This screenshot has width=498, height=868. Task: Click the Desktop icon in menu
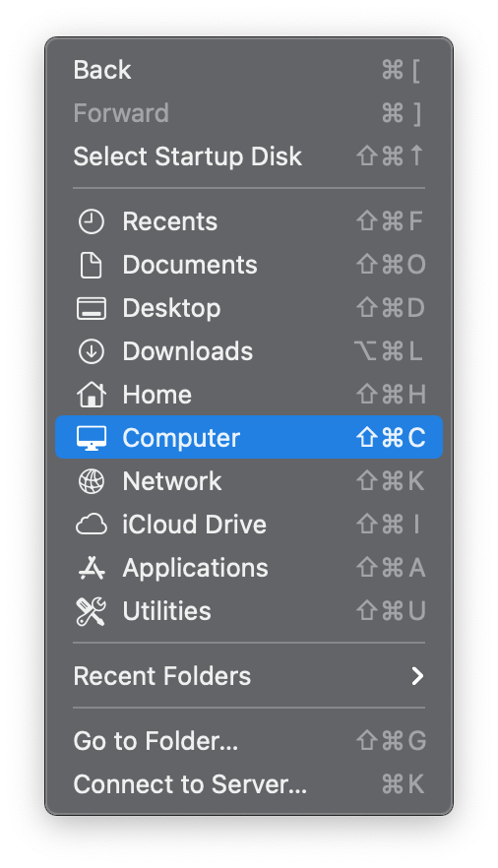[91, 308]
